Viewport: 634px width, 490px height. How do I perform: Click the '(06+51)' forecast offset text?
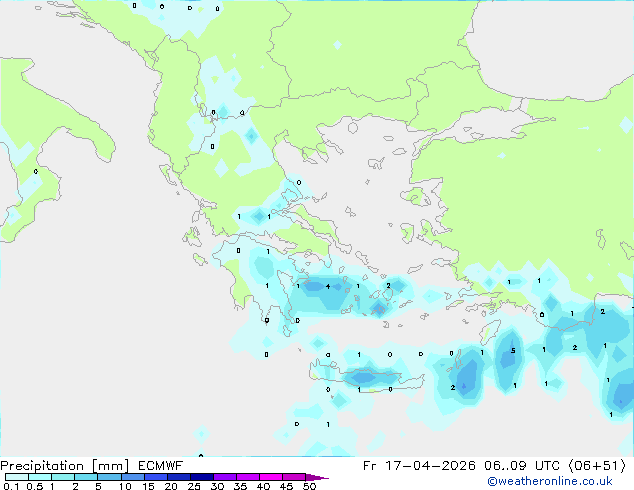point(597,466)
